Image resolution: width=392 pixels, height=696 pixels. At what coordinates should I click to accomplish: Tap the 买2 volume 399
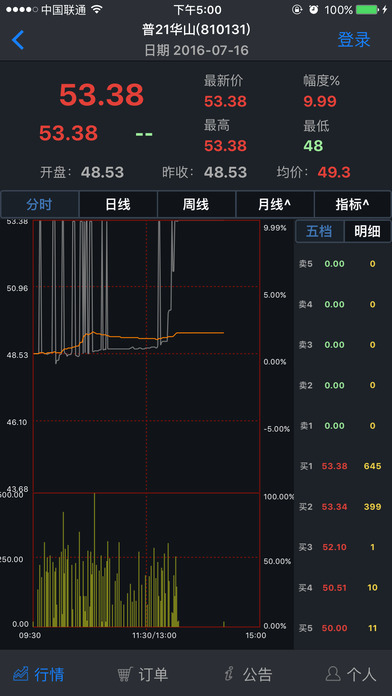tap(372, 506)
